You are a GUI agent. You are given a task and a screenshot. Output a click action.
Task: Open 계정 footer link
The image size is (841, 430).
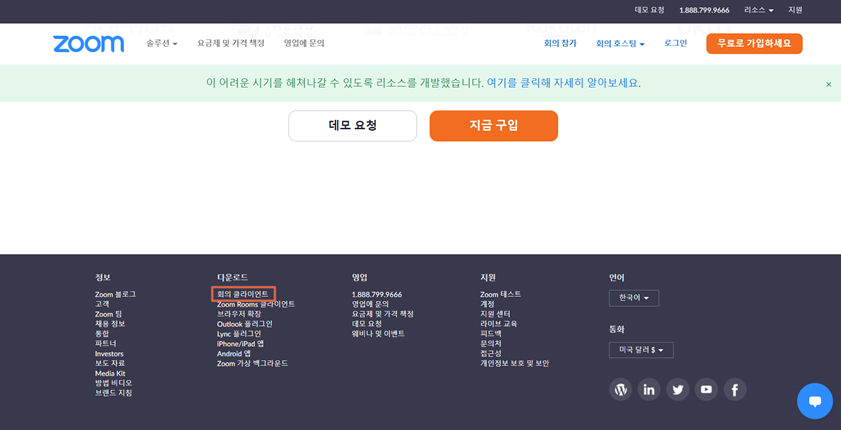pos(487,304)
